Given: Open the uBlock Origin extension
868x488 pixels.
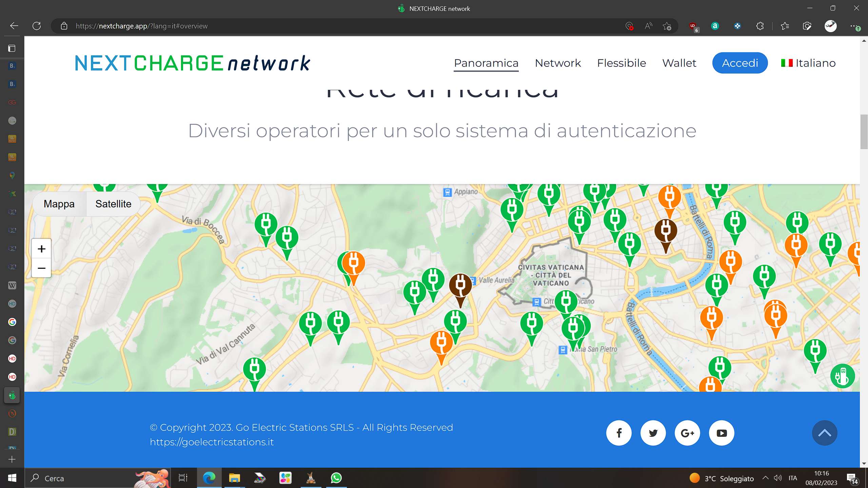Looking at the screenshot, I should [693, 26].
